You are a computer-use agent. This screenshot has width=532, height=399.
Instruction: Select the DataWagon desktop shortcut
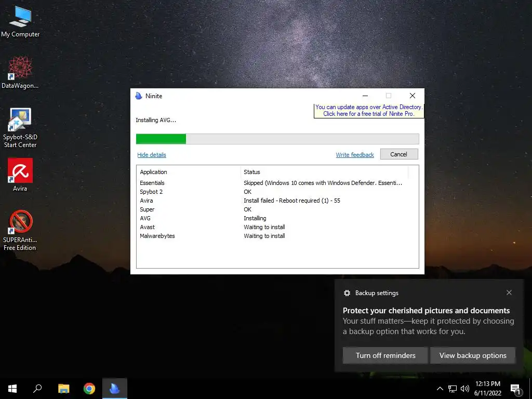pos(20,72)
